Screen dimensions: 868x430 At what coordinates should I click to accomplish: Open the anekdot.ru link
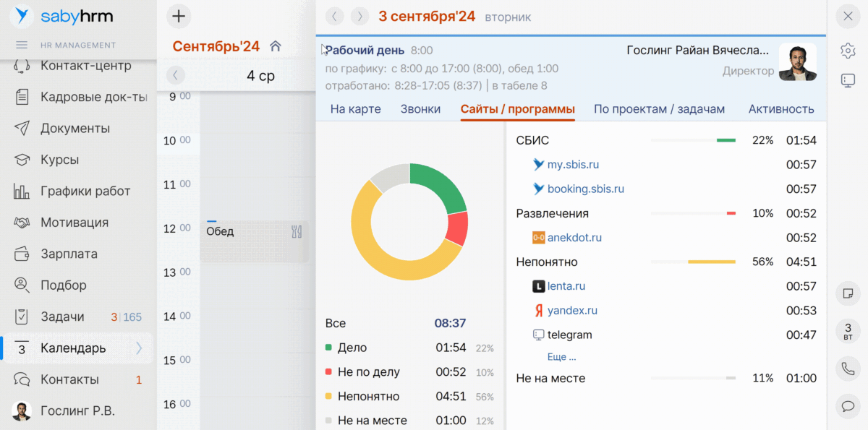coord(574,238)
